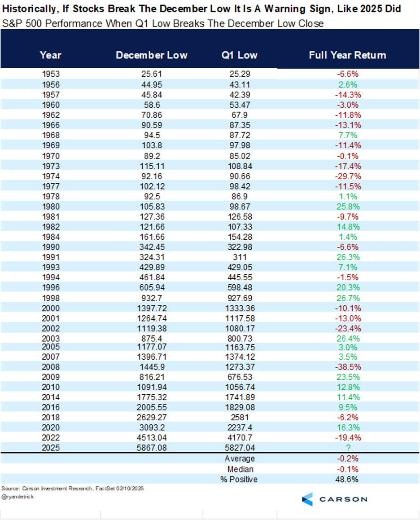
Task: Select the December Low column header
Action: (151, 55)
